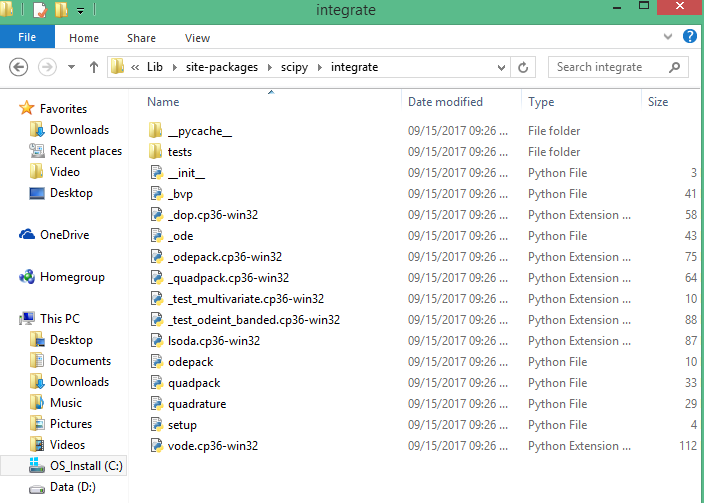Sort files by Date modified column
The image size is (704, 503).
[445, 102]
